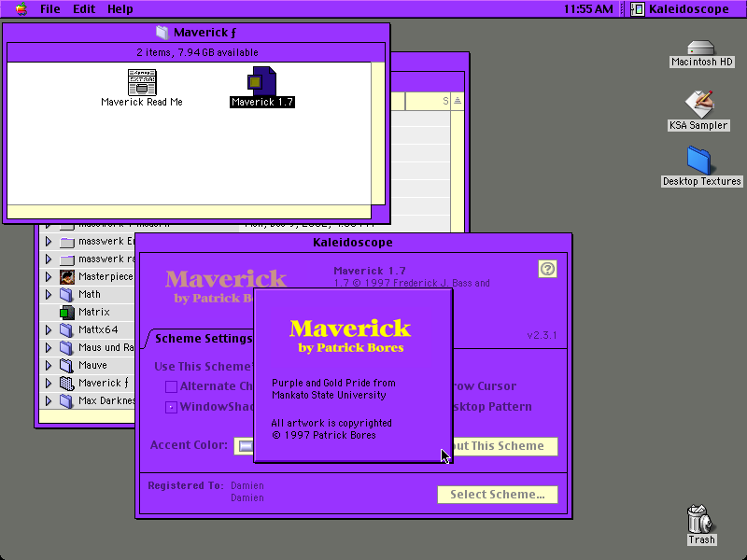Expand the Math folder
747x560 pixels.
pos(49,294)
